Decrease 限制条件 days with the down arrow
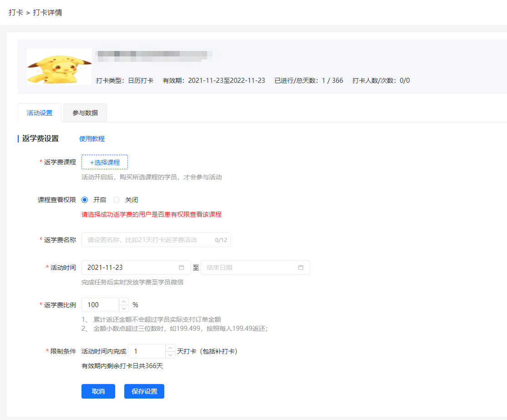The height and width of the screenshot is (420, 507). [x=170, y=354]
